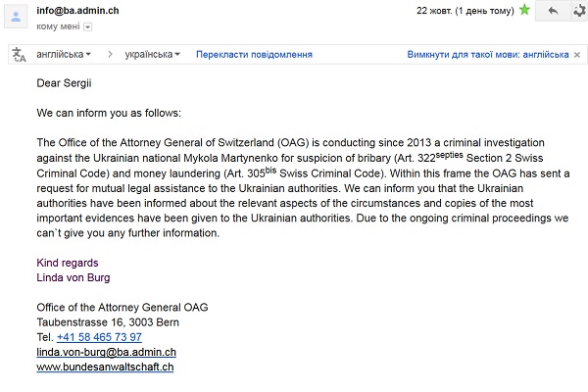The image size is (588, 392).
Task: Click the translate icon
Action: pos(19,55)
